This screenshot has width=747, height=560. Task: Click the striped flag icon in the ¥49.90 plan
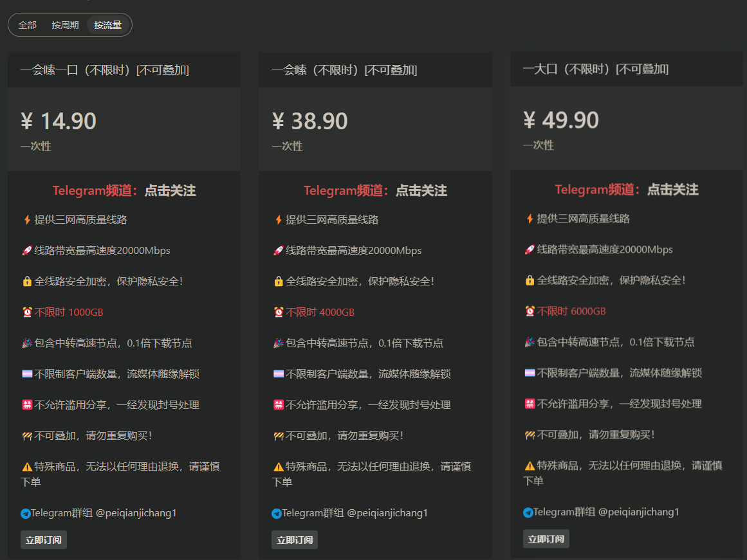530,373
